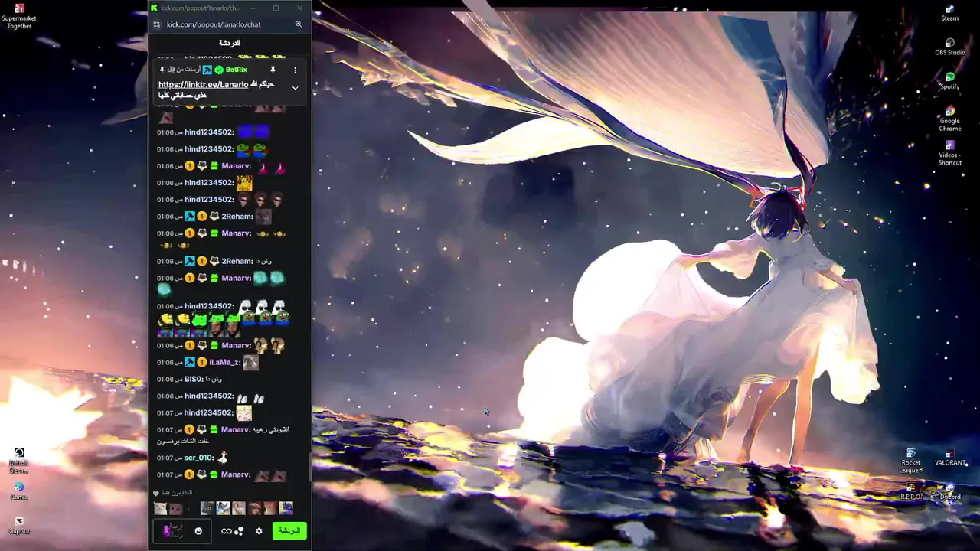Select the OBS Studio desktop icon
The height and width of the screenshot is (551, 980).
949,47
